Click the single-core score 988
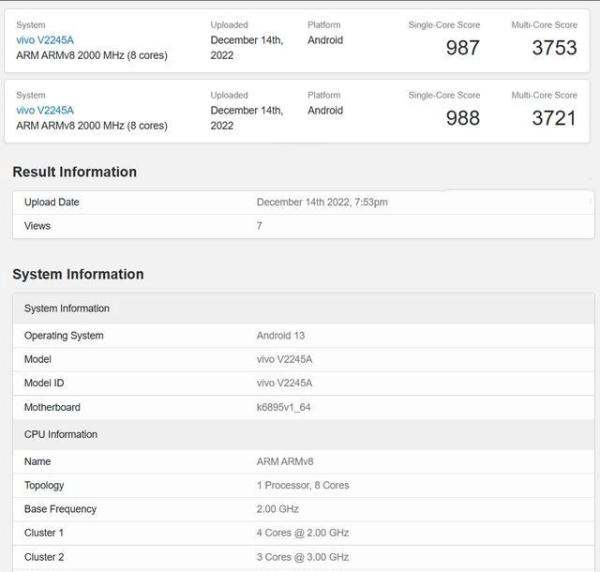 point(462,117)
